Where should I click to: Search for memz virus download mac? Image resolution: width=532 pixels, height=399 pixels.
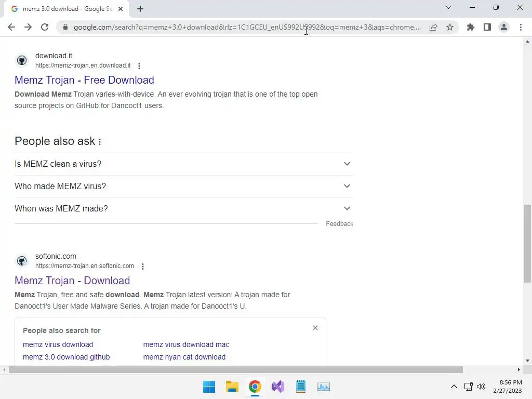[187, 344]
